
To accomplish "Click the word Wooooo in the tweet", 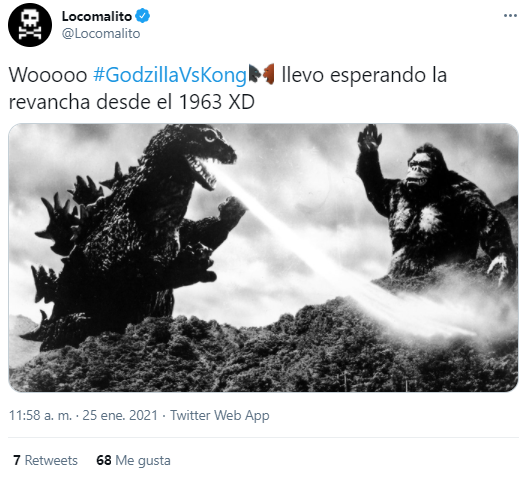I will [x=48, y=75].
